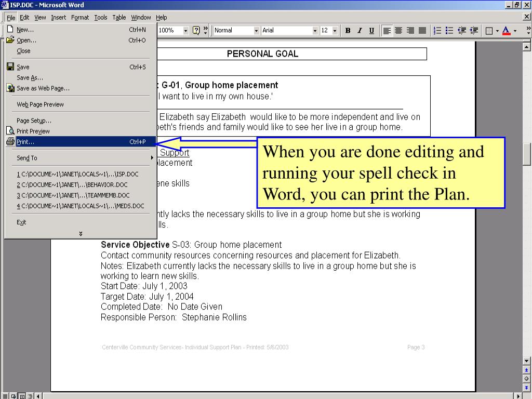Toggle Italic formatting in the toolbar

[x=360, y=31]
